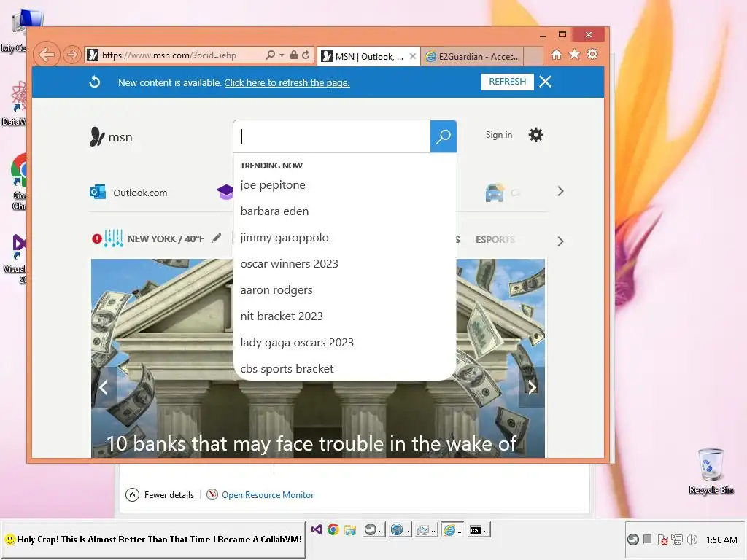Image resolution: width=747 pixels, height=560 pixels.
Task: View the security lock icon in address bar
Action: tap(294, 55)
